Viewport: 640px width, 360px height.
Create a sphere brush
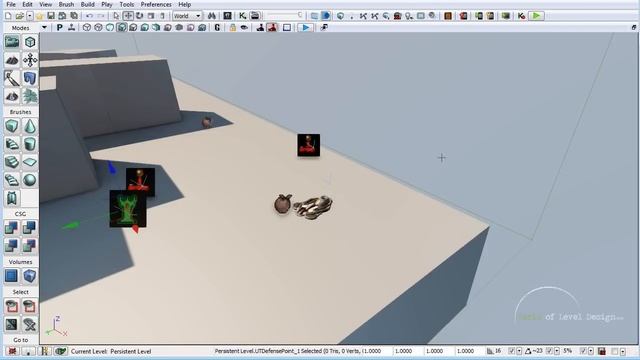click(30, 180)
